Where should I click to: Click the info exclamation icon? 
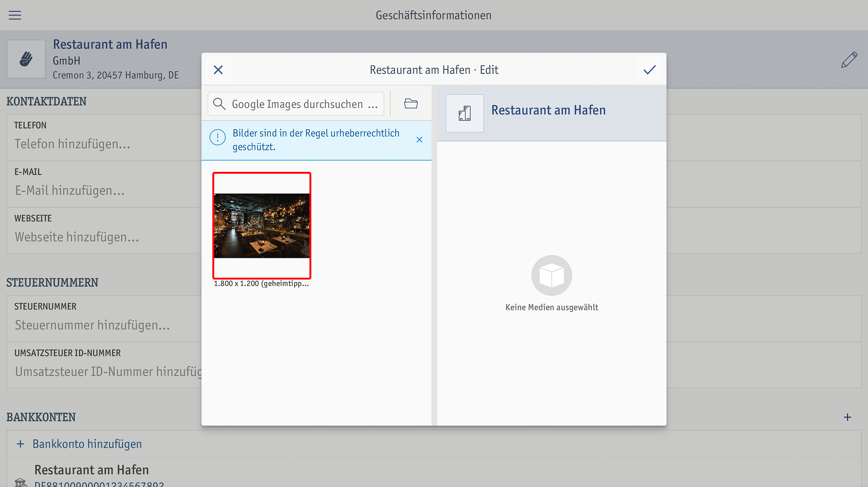pyautogui.click(x=218, y=138)
